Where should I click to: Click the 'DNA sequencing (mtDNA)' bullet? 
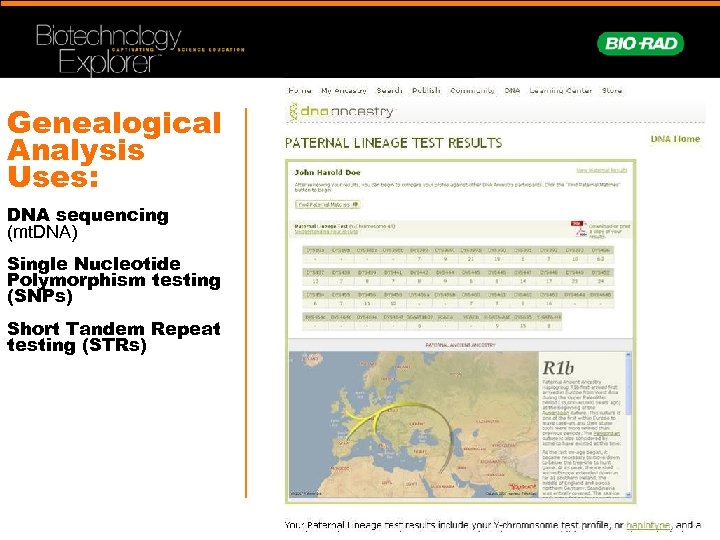[88, 223]
